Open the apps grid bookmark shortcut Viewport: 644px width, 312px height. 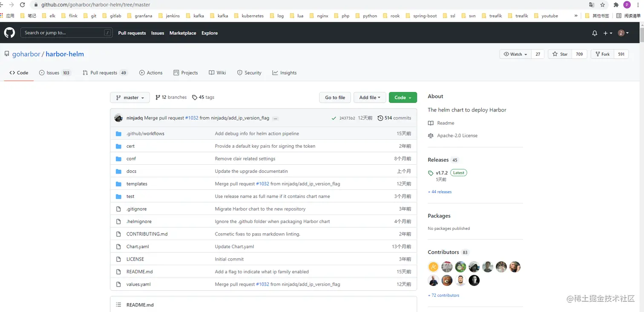coord(8,16)
